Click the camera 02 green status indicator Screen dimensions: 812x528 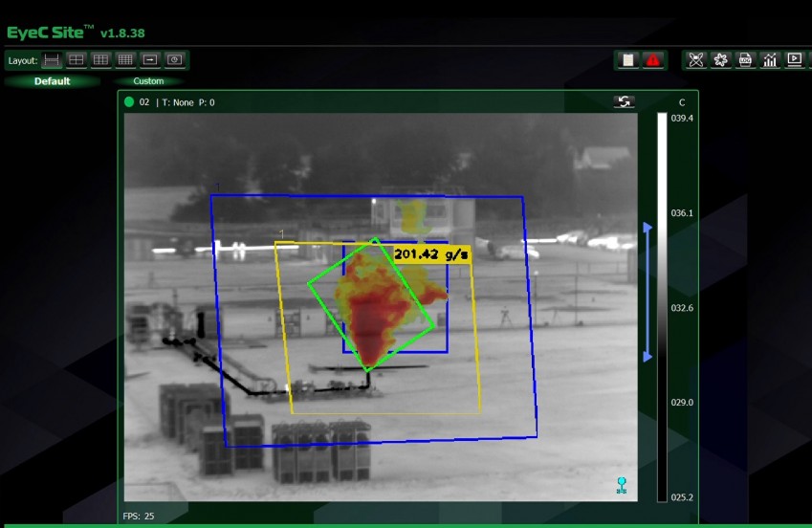tap(129, 102)
